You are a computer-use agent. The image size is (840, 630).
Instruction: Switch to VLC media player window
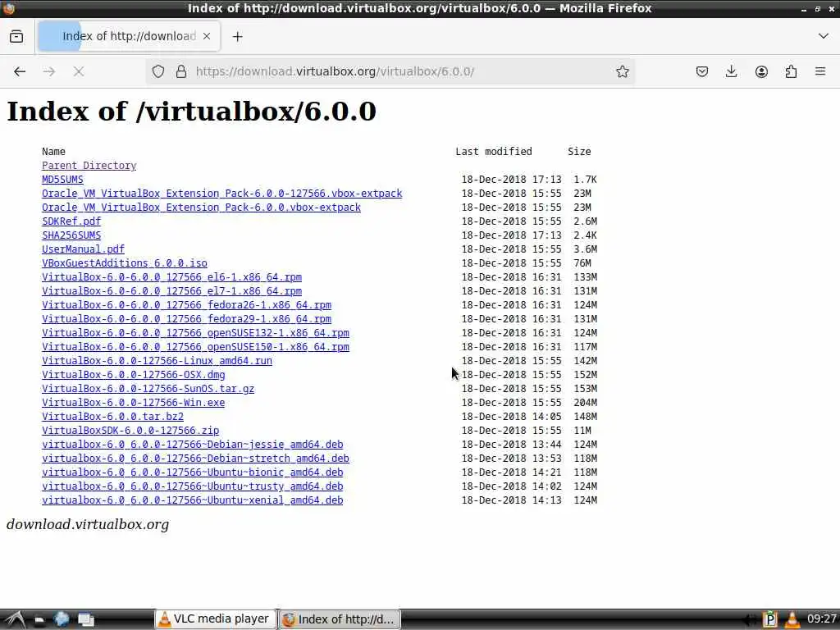pyautogui.click(x=216, y=619)
